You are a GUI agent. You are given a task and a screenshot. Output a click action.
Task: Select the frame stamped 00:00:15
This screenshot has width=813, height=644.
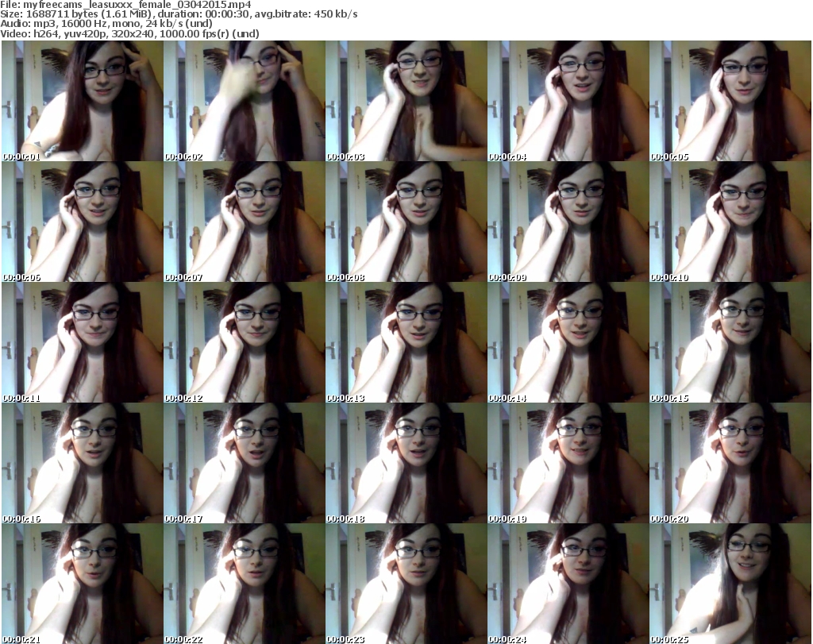[730, 342]
